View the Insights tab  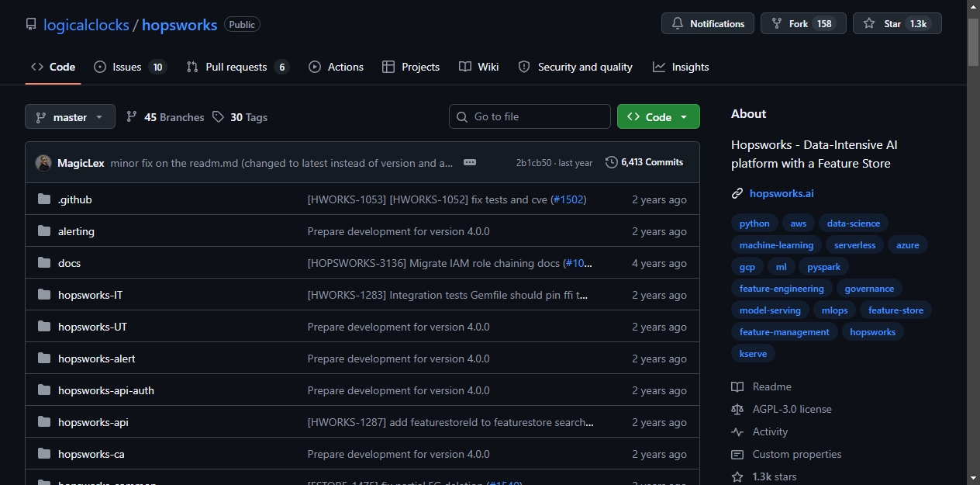(x=681, y=67)
